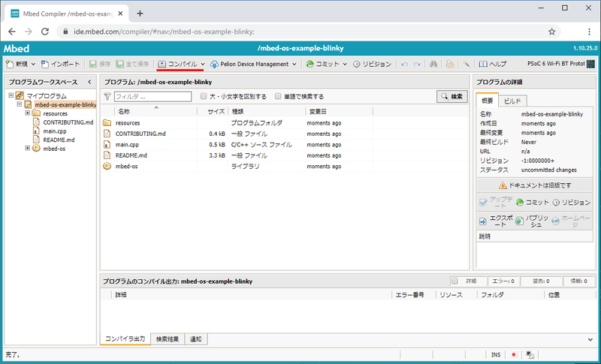The height and width of the screenshot is (364, 601).
Task: Click the PSoC 6 Wi-Fi BT target selector
Action: click(x=560, y=64)
